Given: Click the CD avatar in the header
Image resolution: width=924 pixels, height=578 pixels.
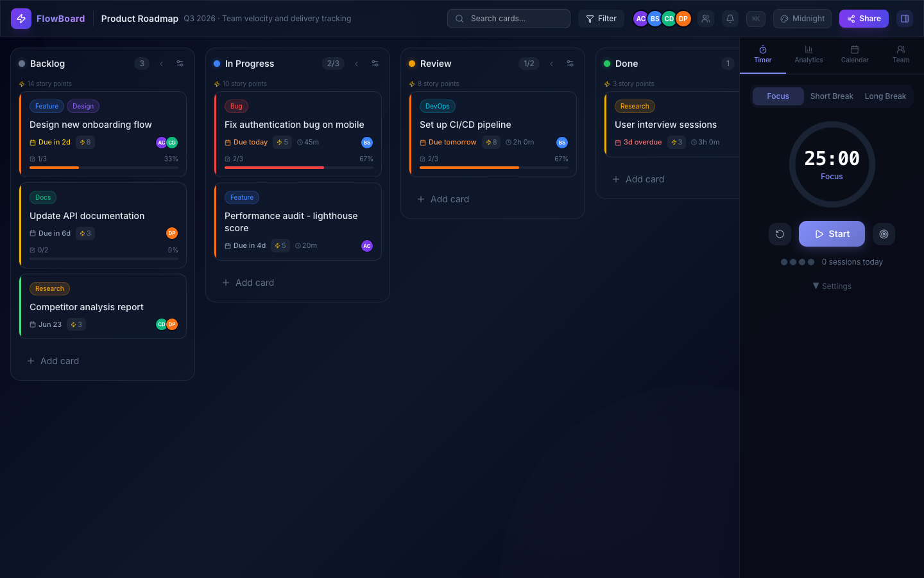Looking at the screenshot, I should coord(669,19).
